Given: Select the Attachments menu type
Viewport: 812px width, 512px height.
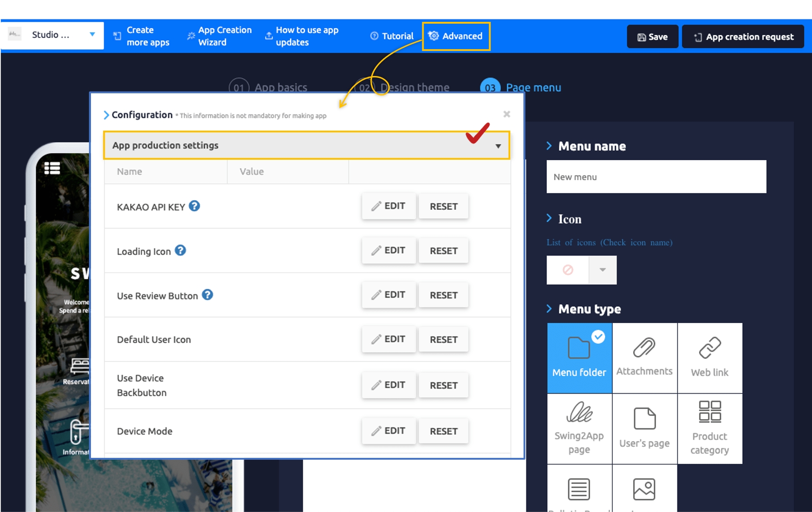Looking at the screenshot, I should [x=644, y=358].
